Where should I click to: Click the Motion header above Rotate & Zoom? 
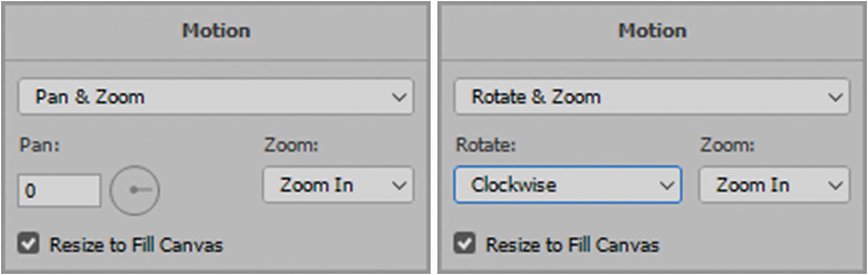click(652, 30)
